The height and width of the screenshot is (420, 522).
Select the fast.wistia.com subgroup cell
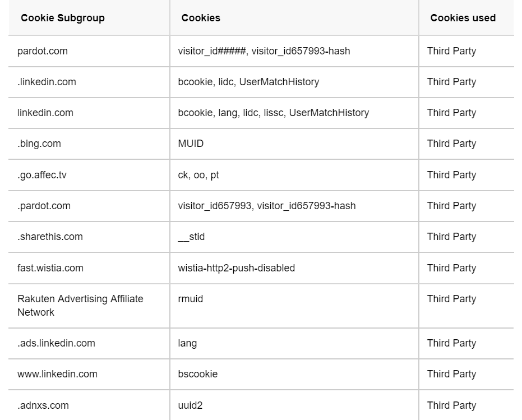tap(50, 268)
